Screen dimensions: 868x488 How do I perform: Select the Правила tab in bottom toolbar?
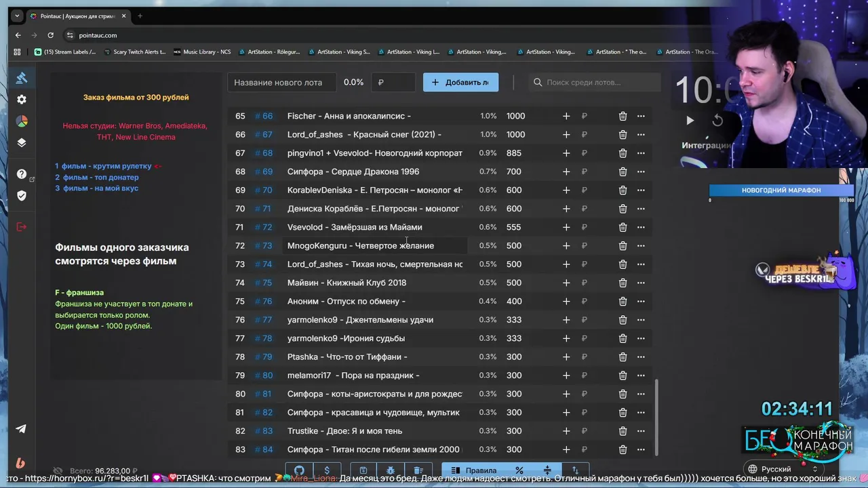pos(474,470)
